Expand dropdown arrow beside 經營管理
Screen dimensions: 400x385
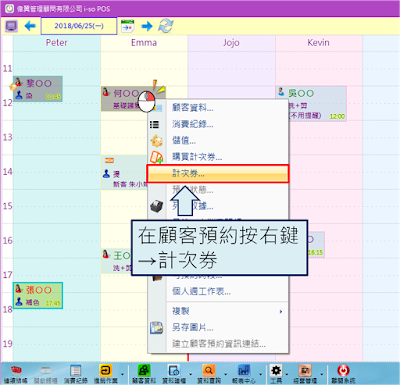pyautogui.click(x=322, y=374)
